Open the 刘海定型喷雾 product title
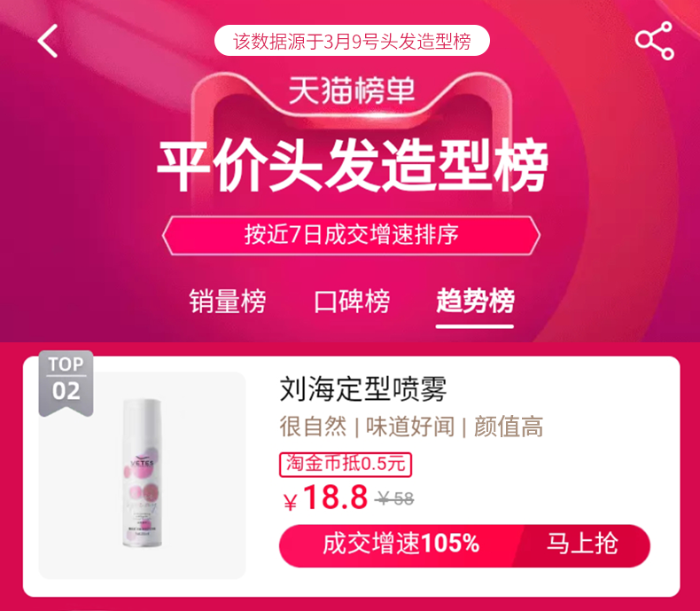The width and height of the screenshot is (700, 611). (363, 389)
